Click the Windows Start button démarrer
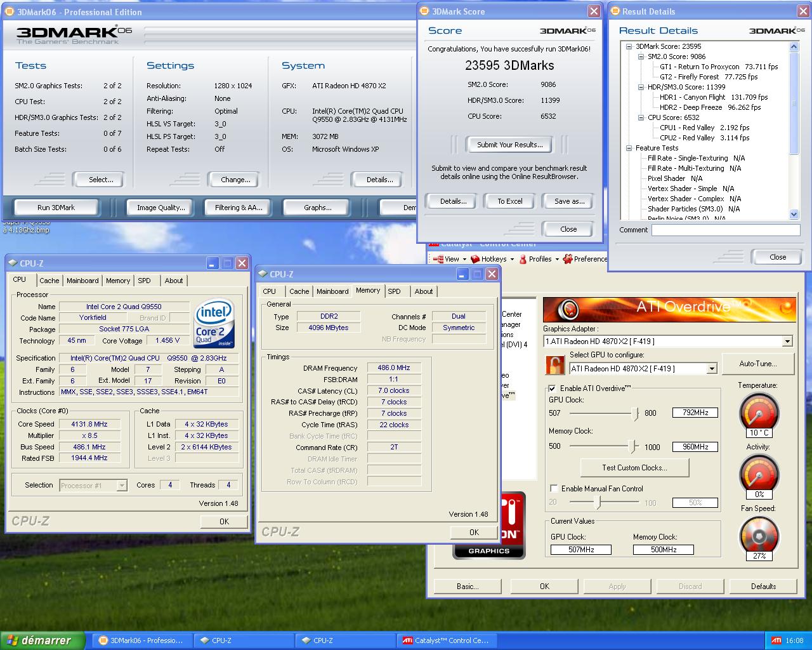The width and height of the screenshot is (812, 650). pyautogui.click(x=42, y=640)
